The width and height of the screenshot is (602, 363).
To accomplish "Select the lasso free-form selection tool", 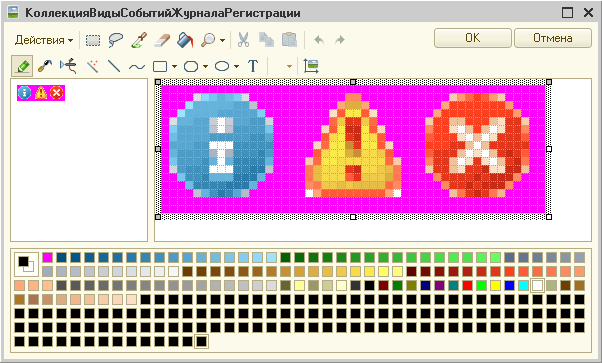I will (x=116, y=40).
